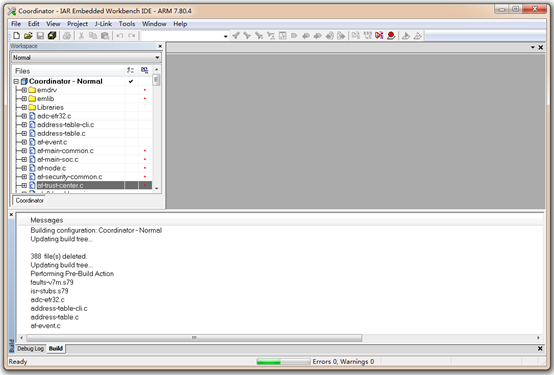The width and height of the screenshot is (554, 375).
Task: Click the Paste icon in the toolbar
Action: (x=105, y=36)
